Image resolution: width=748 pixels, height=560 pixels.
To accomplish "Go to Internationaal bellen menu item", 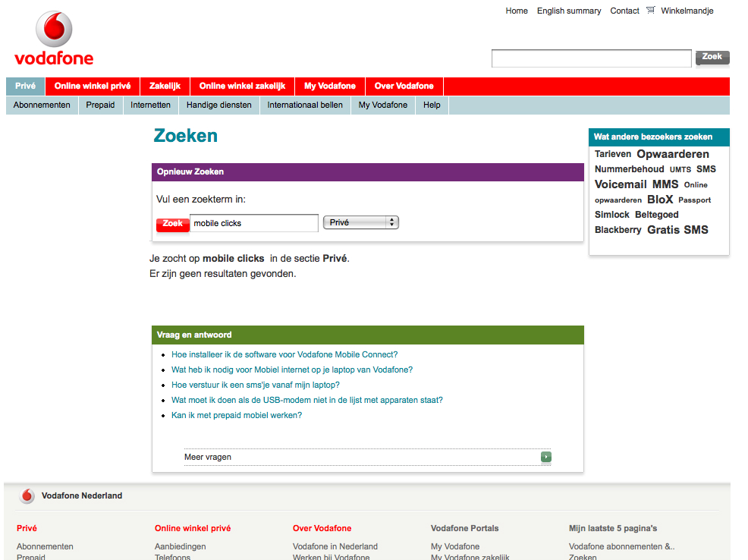I will (x=305, y=105).
